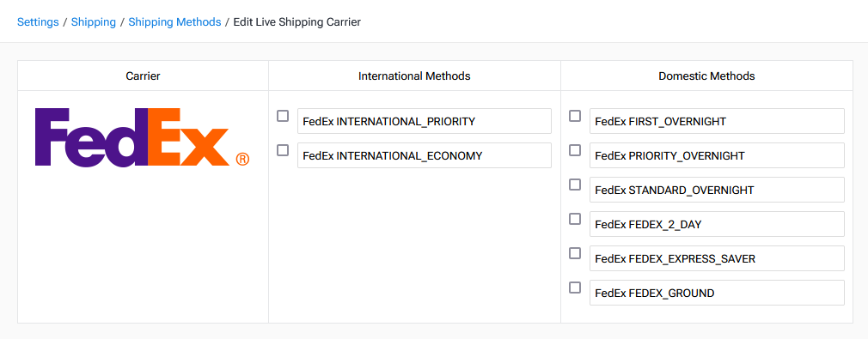Enable FEDEX_EXPRESS_SAVER checkbox
This screenshot has width=868, height=339.
pyautogui.click(x=575, y=253)
